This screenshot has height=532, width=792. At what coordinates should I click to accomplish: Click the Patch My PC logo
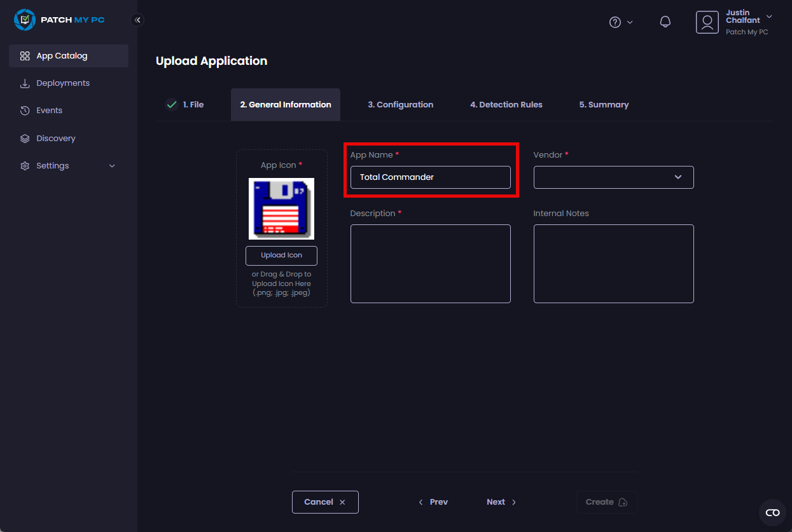click(59, 20)
